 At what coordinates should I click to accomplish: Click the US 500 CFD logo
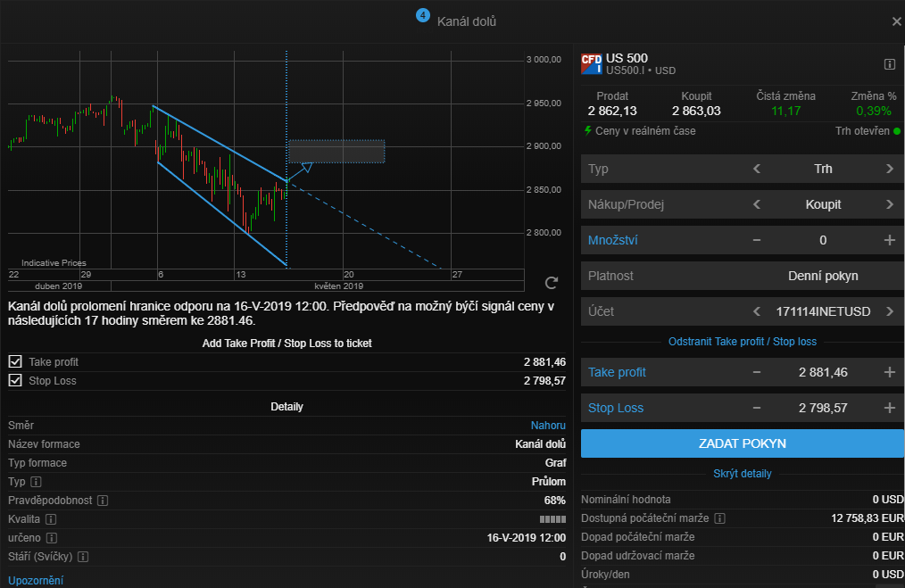tap(591, 63)
